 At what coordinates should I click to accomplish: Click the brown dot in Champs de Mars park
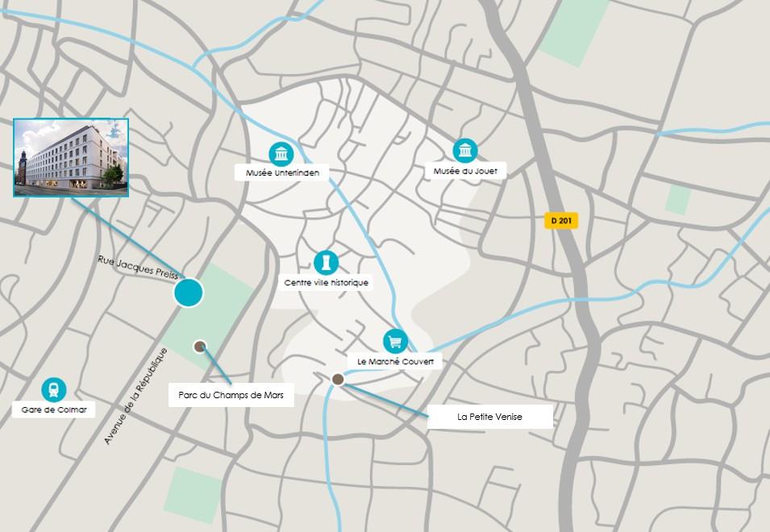199,347
